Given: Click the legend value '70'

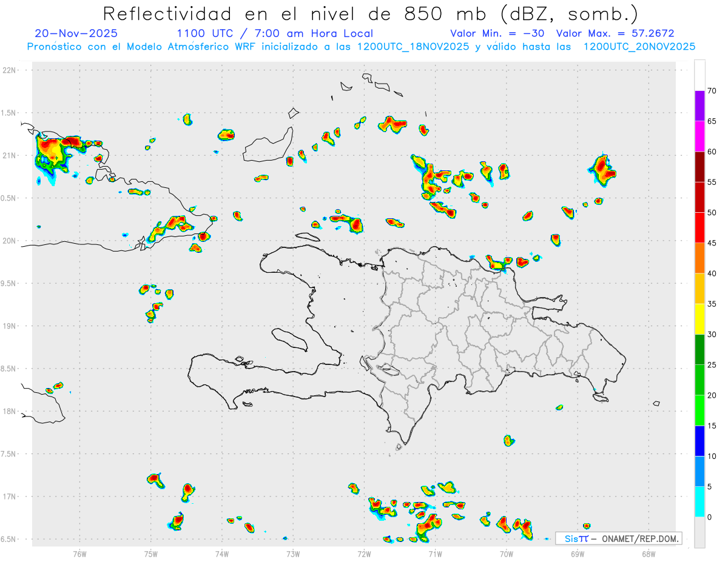Looking at the screenshot, I should 712,91.
